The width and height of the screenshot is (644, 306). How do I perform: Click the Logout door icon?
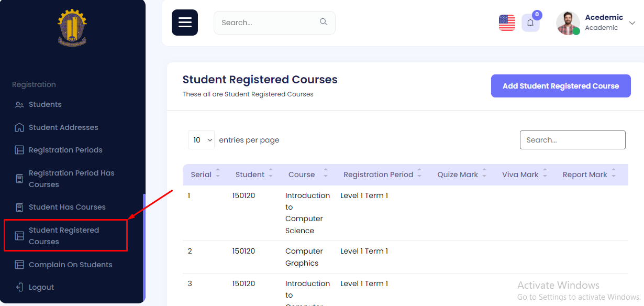19,287
